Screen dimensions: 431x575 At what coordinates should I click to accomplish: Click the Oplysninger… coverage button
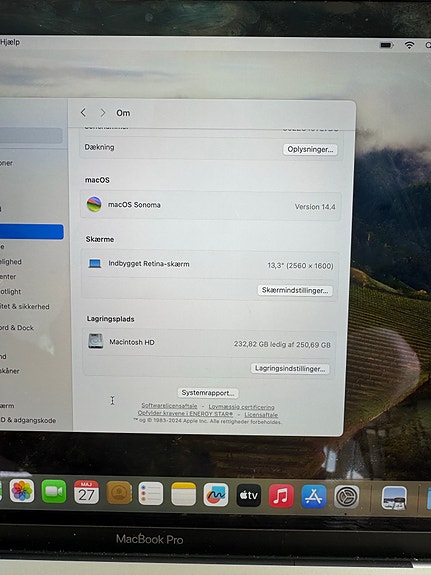click(310, 149)
